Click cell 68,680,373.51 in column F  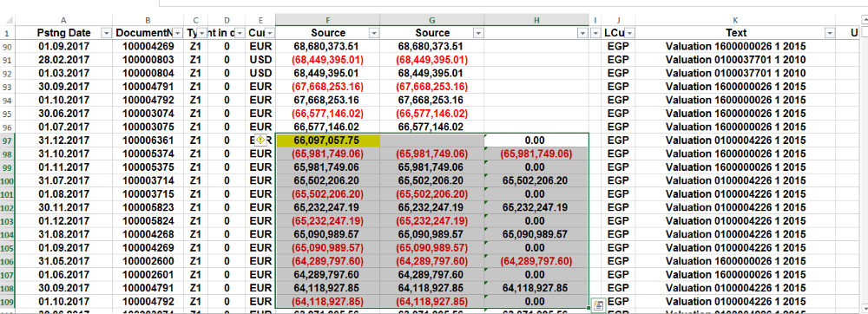click(328, 47)
